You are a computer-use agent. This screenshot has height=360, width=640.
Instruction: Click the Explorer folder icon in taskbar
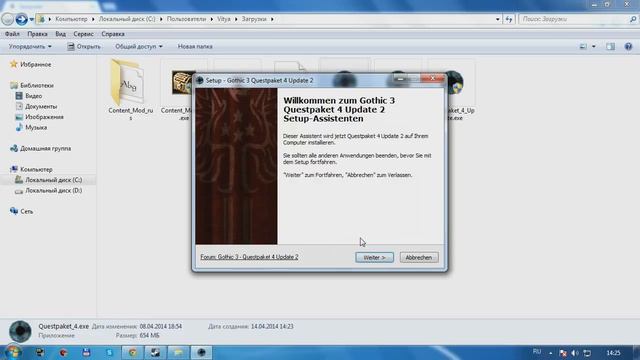tap(178, 352)
